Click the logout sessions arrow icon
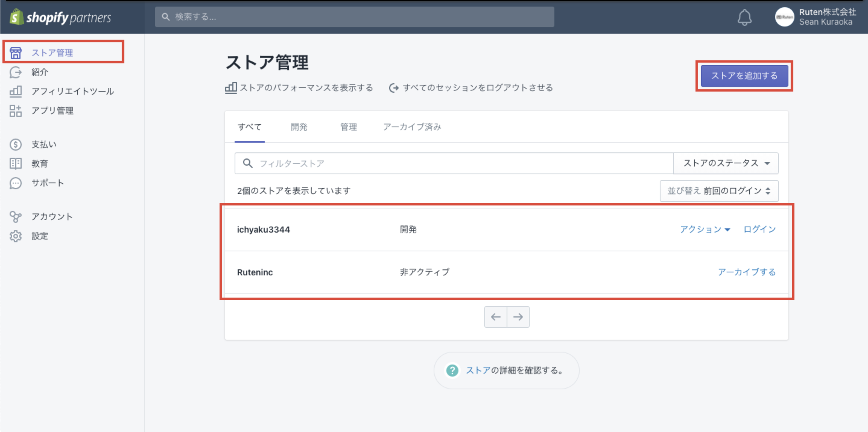The image size is (868, 432). (x=394, y=88)
